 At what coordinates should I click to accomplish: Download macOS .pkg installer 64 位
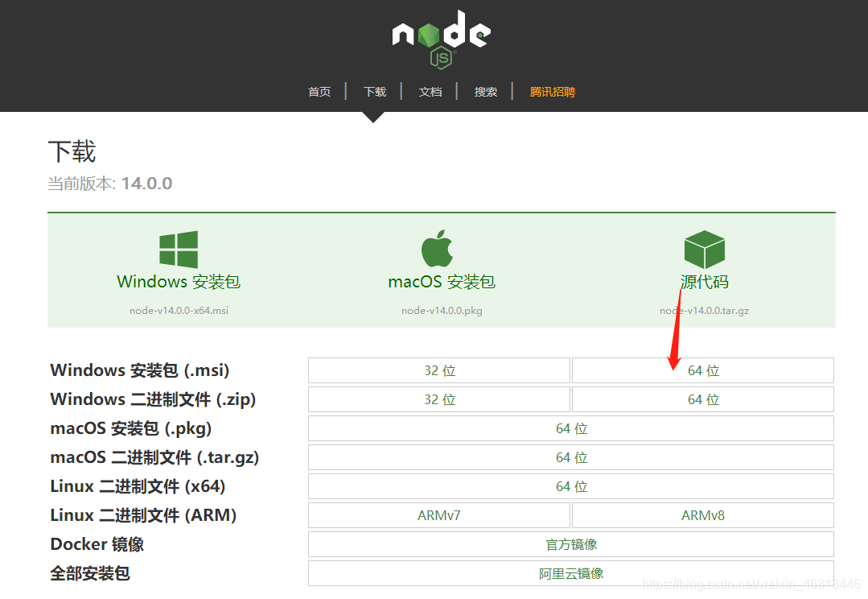570,428
